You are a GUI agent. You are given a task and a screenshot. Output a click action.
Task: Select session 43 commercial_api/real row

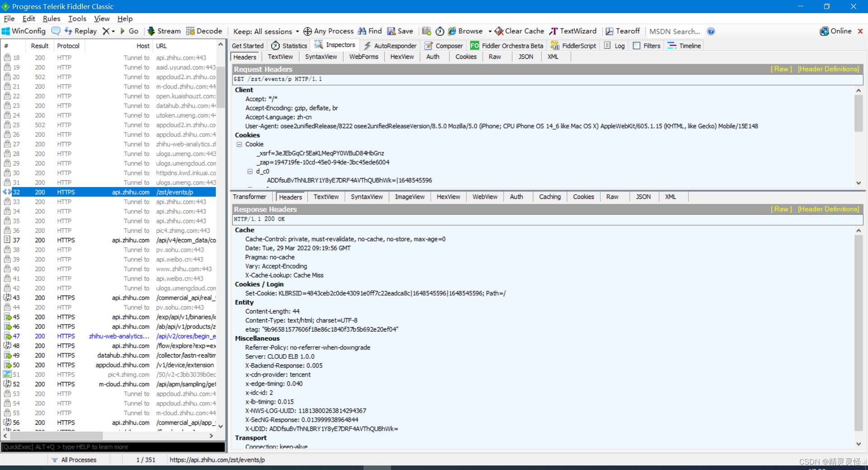pyautogui.click(x=109, y=298)
